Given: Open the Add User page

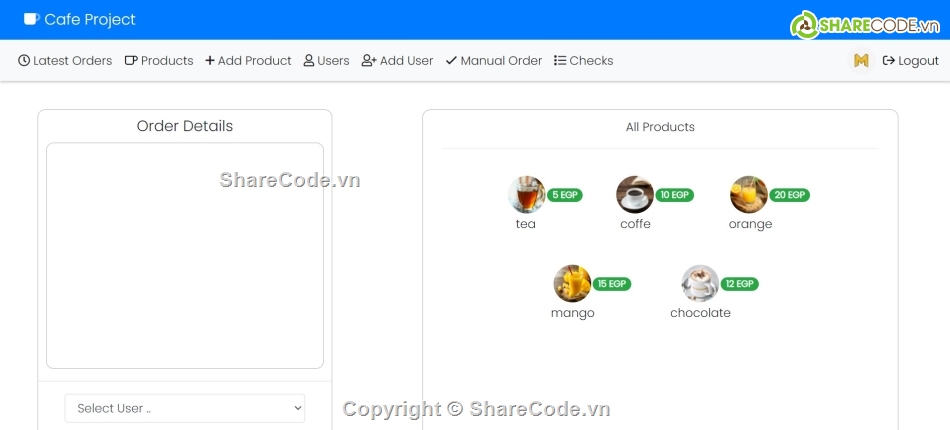Looking at the screenshot, I should coord(397,61).
